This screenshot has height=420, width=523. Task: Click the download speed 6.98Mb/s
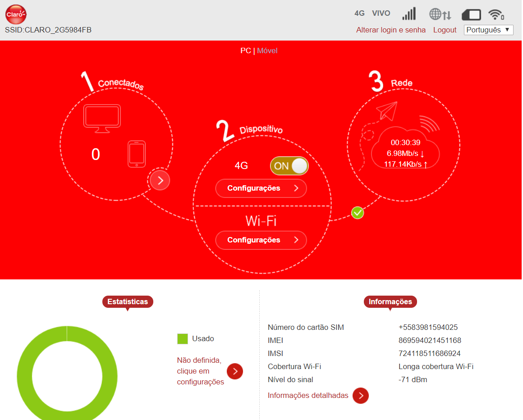coord(405,153)
